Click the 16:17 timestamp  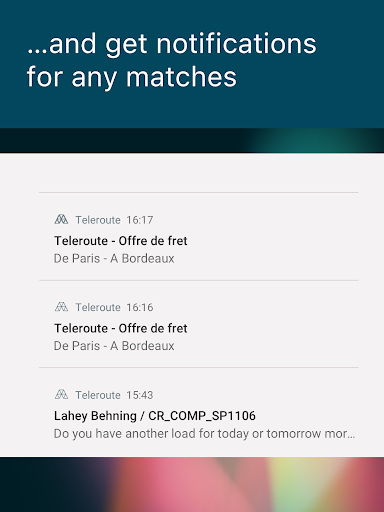(x=140, y=220)
